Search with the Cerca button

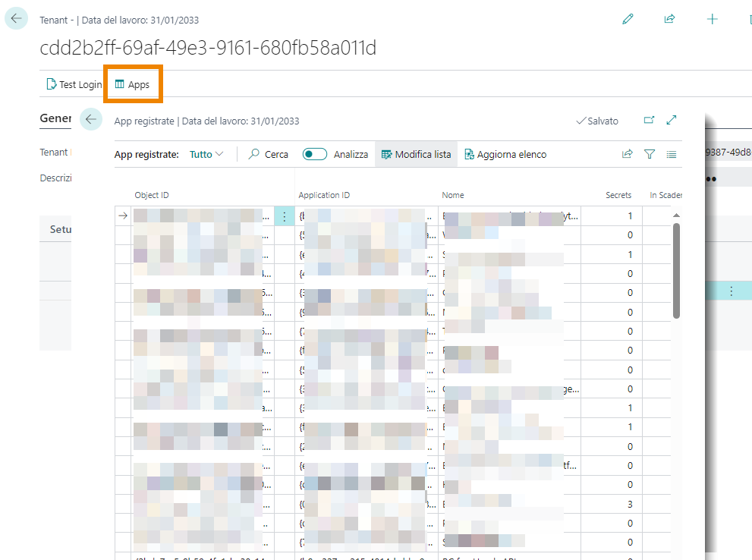pyautogui.click(x=269, y=154)
